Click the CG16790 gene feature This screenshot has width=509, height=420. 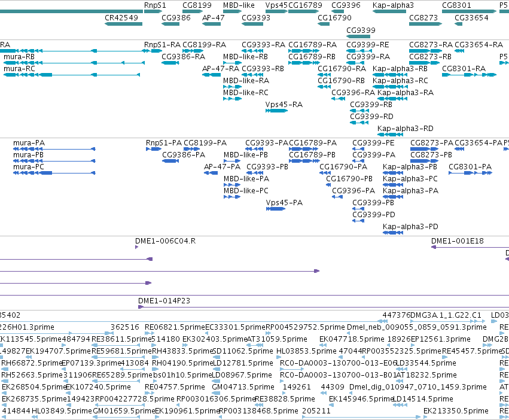(x=324, y=24)
